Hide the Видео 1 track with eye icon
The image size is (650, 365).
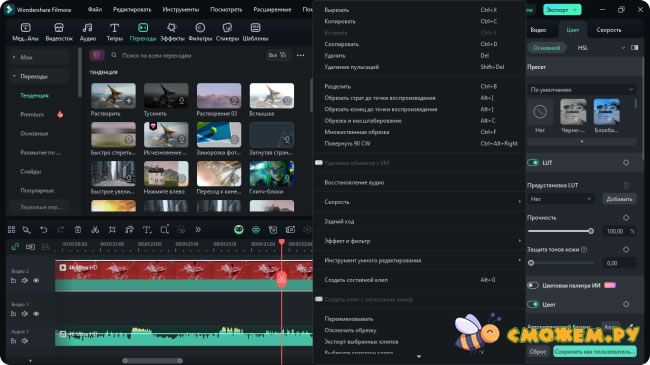tap(36, 314)
